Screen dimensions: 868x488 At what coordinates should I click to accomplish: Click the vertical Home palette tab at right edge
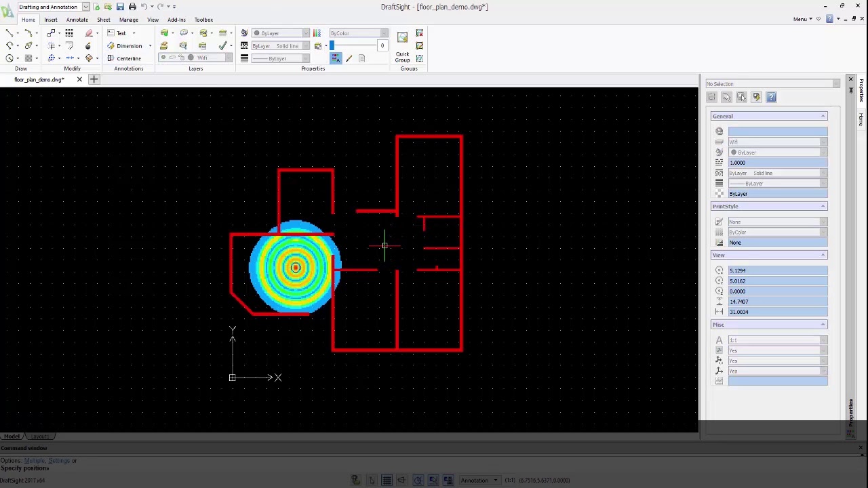tap(861, 119)
